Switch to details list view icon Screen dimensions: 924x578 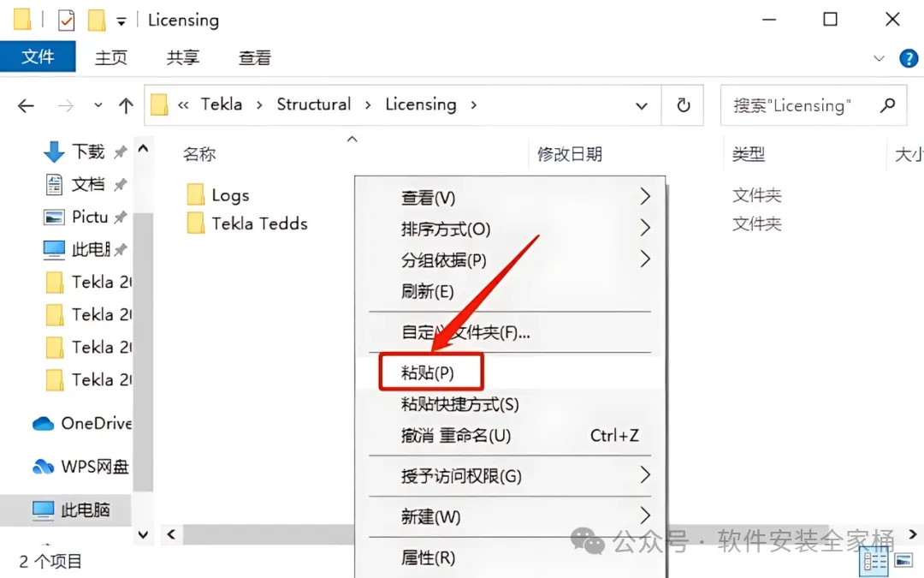pyautogui.click(x=874, y=560)
